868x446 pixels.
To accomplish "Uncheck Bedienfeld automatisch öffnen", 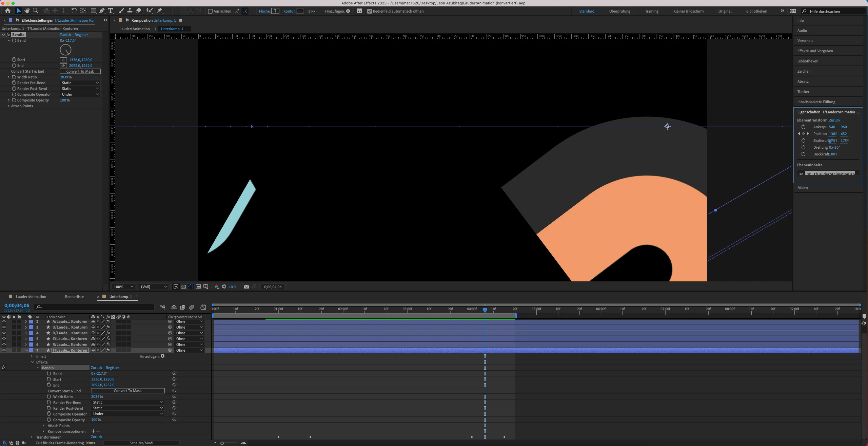I will tap(370, 11).
